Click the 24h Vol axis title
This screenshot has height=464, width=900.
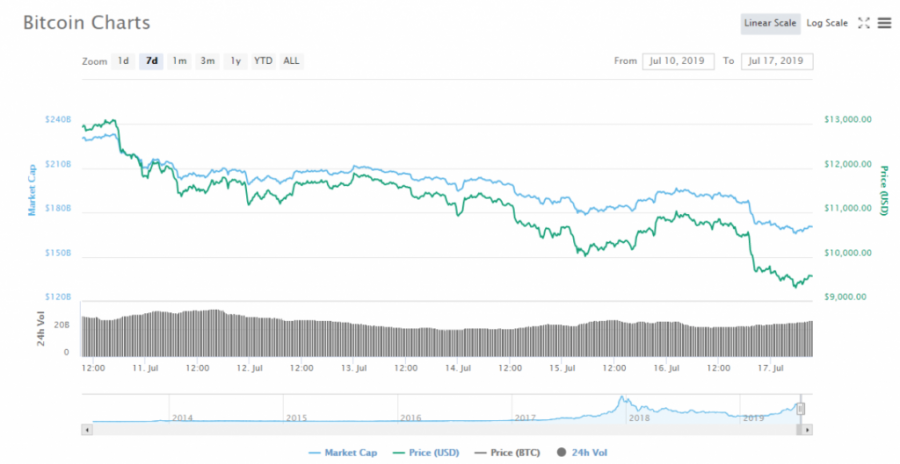[x=41, y=329]
